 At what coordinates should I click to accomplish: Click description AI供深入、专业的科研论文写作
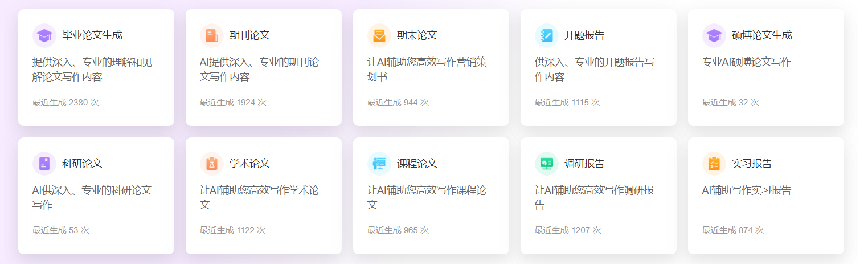[x=92, y=198]
